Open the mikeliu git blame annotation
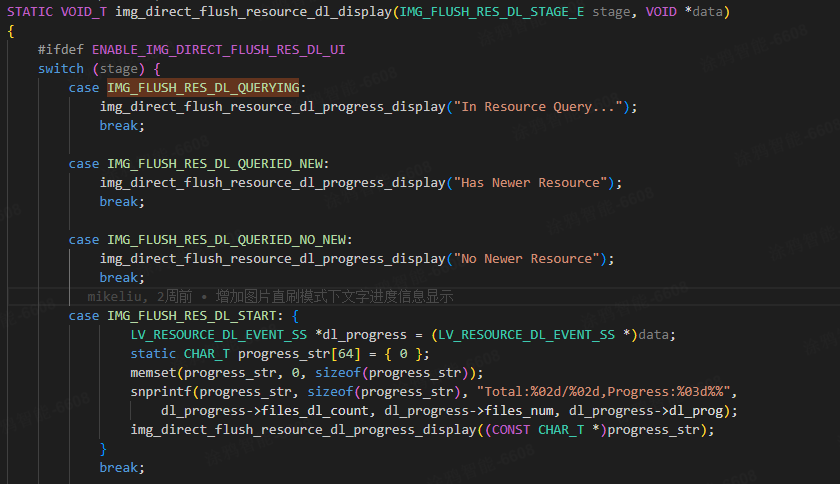 270,297
